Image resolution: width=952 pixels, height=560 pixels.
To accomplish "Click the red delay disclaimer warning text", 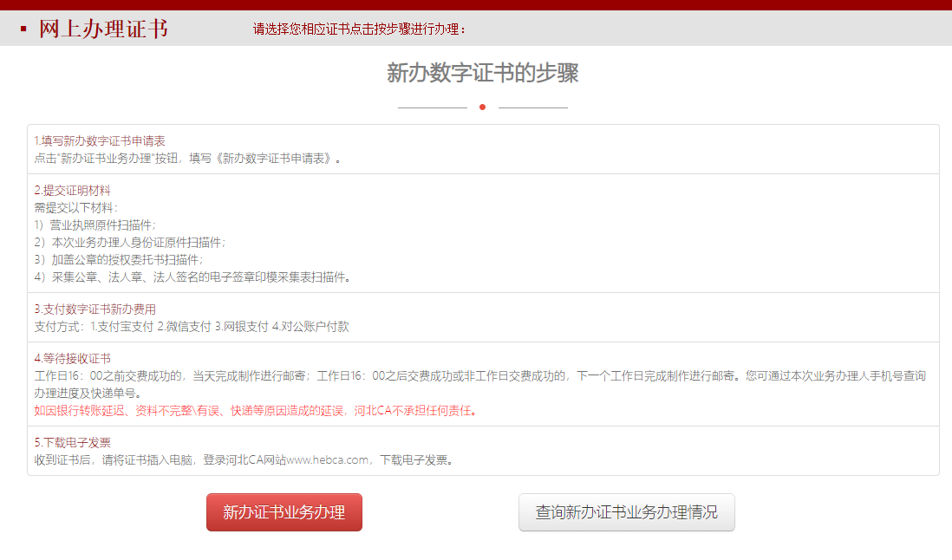I will tap(256, 410).
